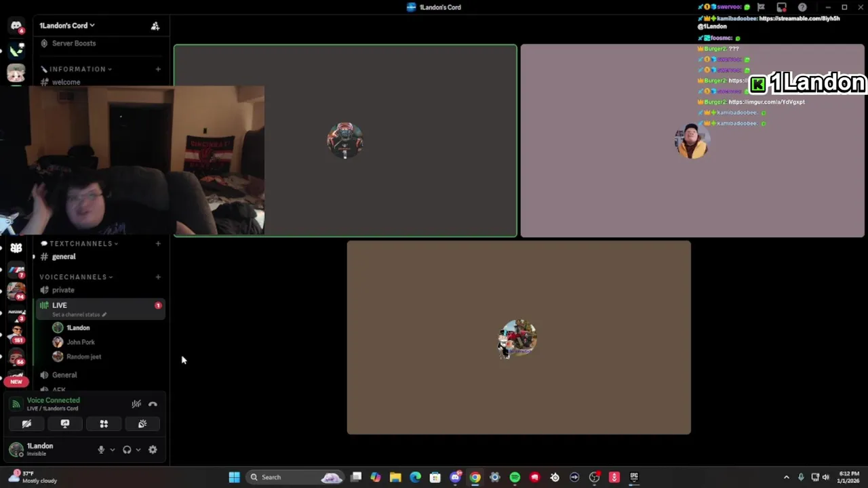Image resolution: width=868 pixels, height=488 pixels.
Task: Deafen with the headphones icon
Action: [x=127, y=449]
